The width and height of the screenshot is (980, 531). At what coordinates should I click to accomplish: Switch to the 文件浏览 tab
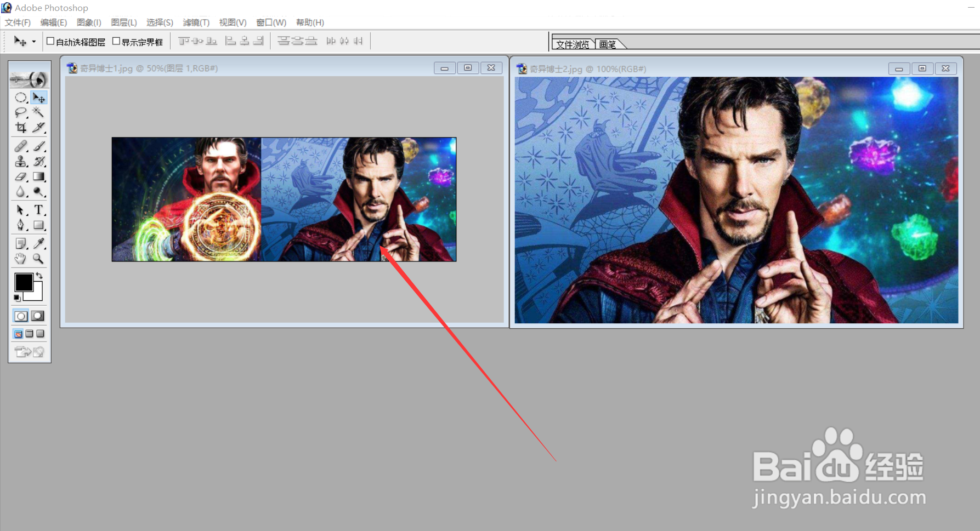coord(573,44)
